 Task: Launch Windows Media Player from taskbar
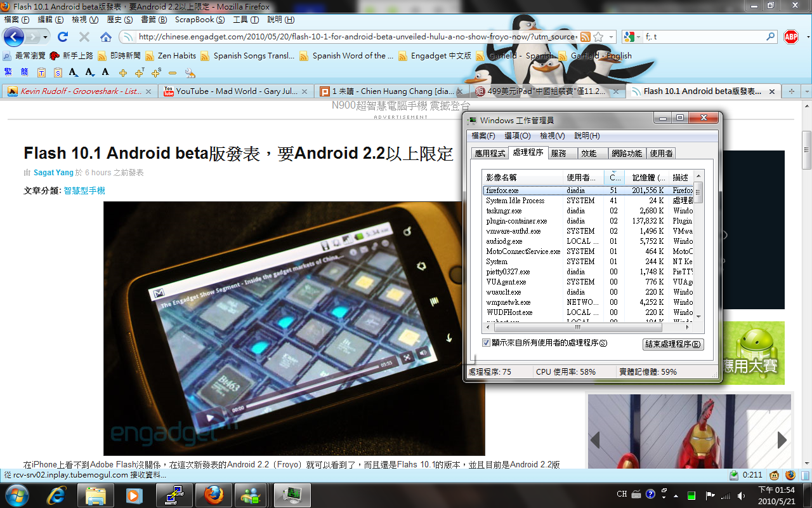click(x=134, y=495)
